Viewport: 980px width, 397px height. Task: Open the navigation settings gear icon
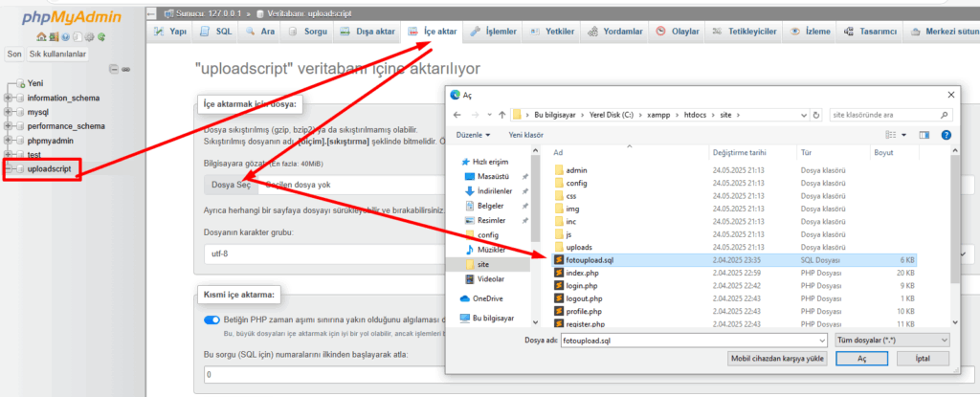(x=89, y=37)
